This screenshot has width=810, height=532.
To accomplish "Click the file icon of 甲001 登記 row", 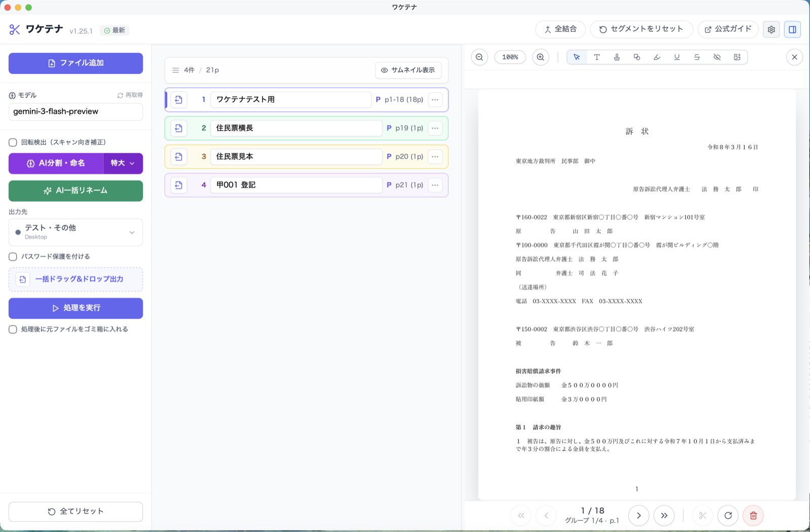I will 179,185.
